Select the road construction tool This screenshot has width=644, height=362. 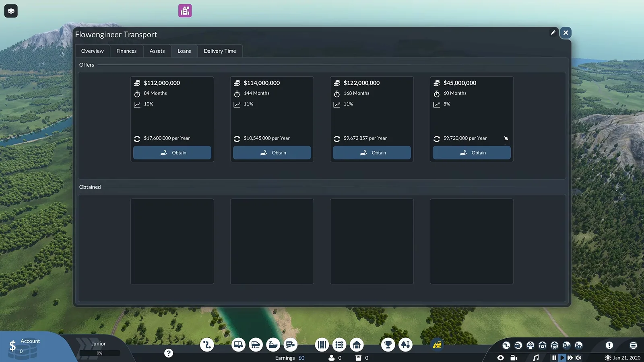click(322, 345)
